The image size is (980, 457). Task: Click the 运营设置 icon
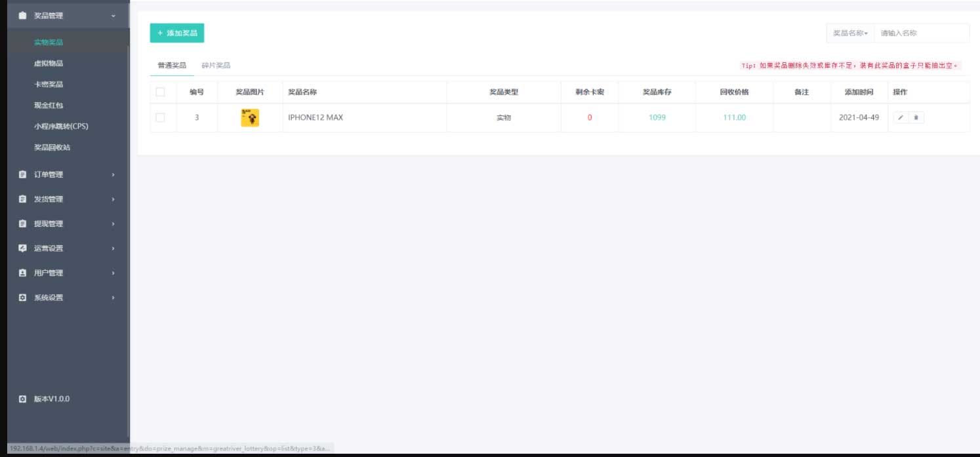[23, 248]
